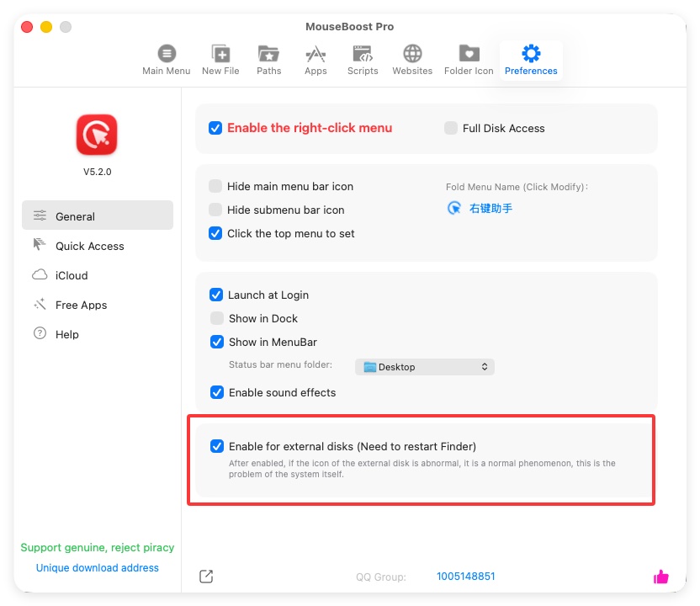Open Help in the sidebar
The width and height of the screenshot is (700, 606).
(x=98, y=334)
